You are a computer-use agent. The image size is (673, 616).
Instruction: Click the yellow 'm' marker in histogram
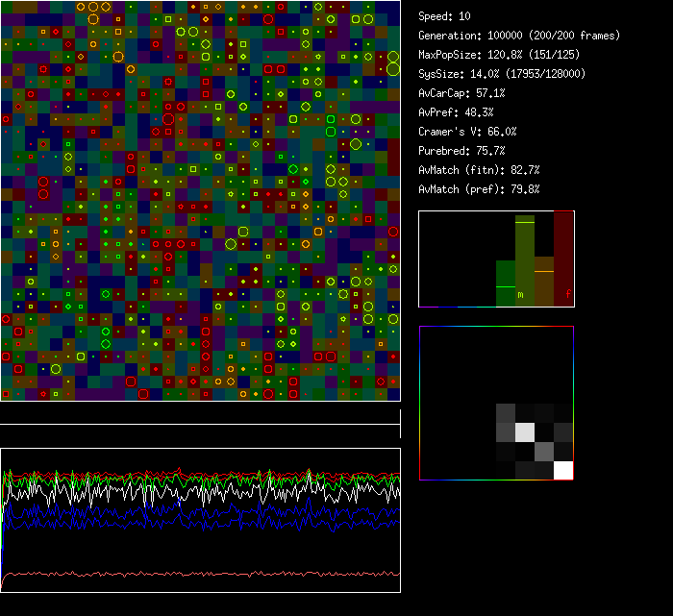pyautogui.click(x=520, y=295)
